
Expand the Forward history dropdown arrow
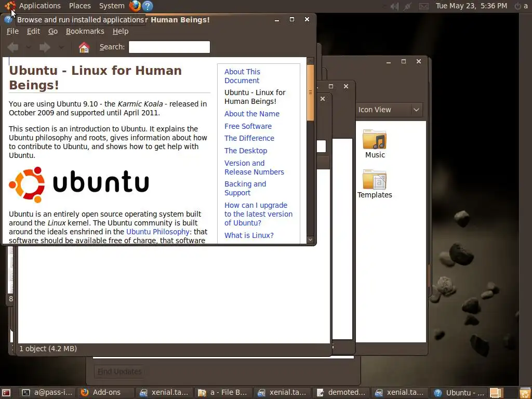tap(61, 47)
